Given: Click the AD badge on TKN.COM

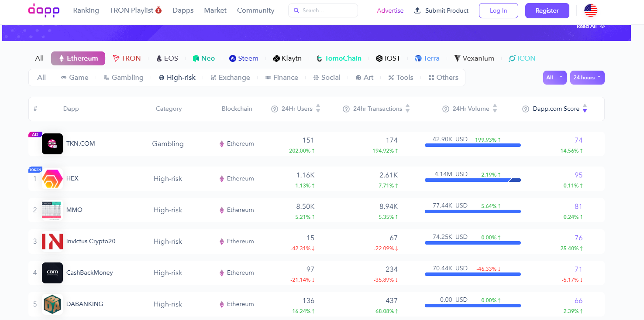Looking at the screenshot, I should click(x=35, y=134).
